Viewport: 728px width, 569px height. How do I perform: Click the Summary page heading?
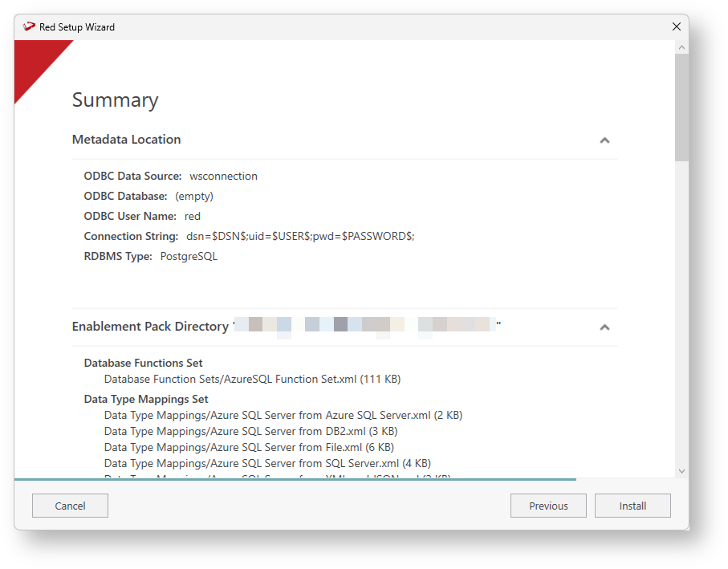click(x=115, y=100)
